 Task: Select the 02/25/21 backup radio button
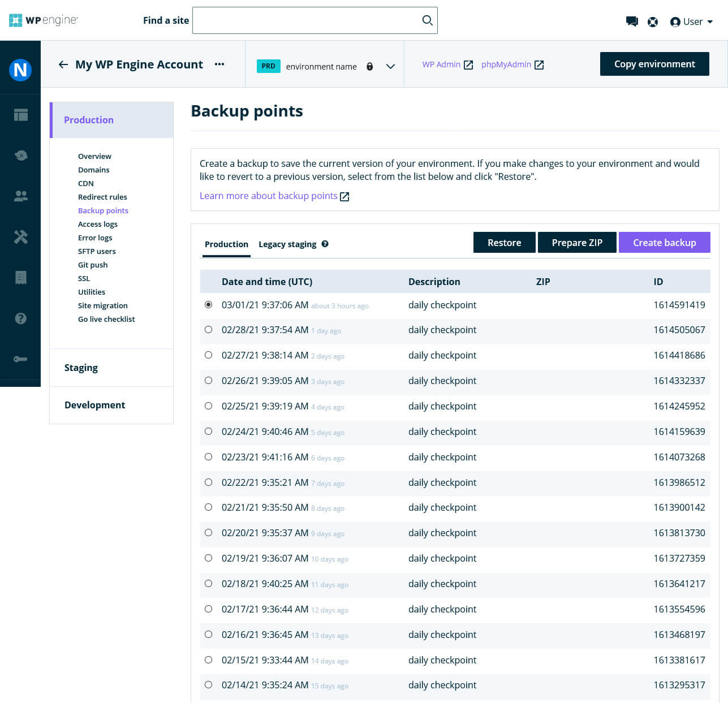point(209,406)
